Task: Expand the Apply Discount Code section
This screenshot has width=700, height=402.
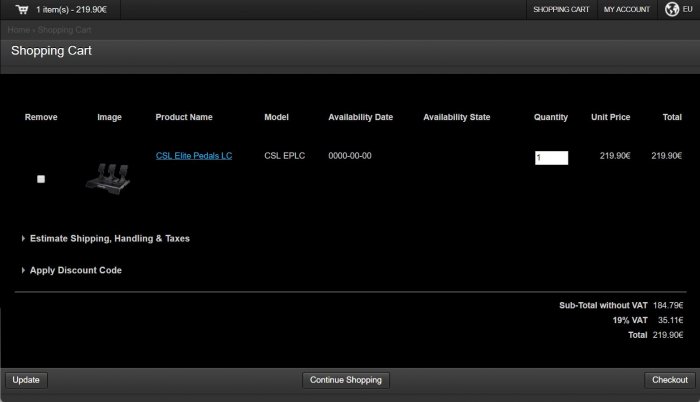Action: (x=76, y=270)
